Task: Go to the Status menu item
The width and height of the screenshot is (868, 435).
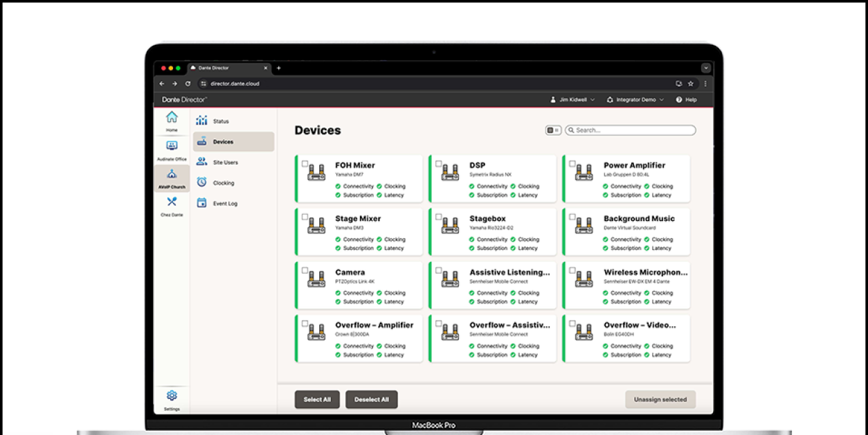Action: tap(220, 121)
